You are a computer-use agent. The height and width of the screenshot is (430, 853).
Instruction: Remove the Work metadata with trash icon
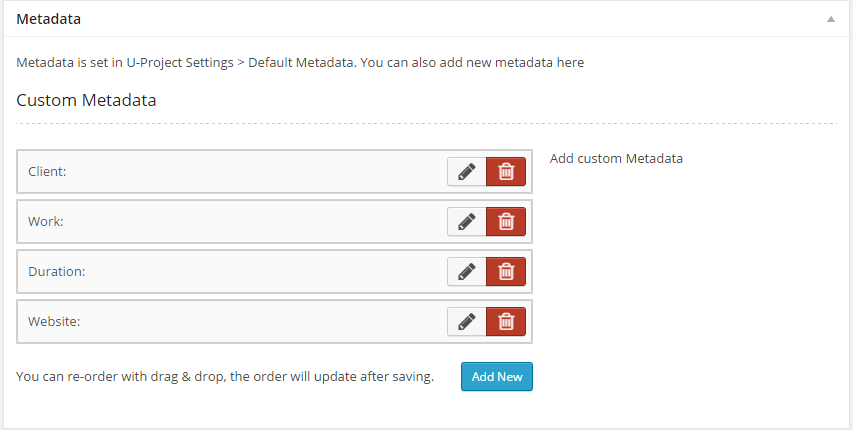(506, 221)
